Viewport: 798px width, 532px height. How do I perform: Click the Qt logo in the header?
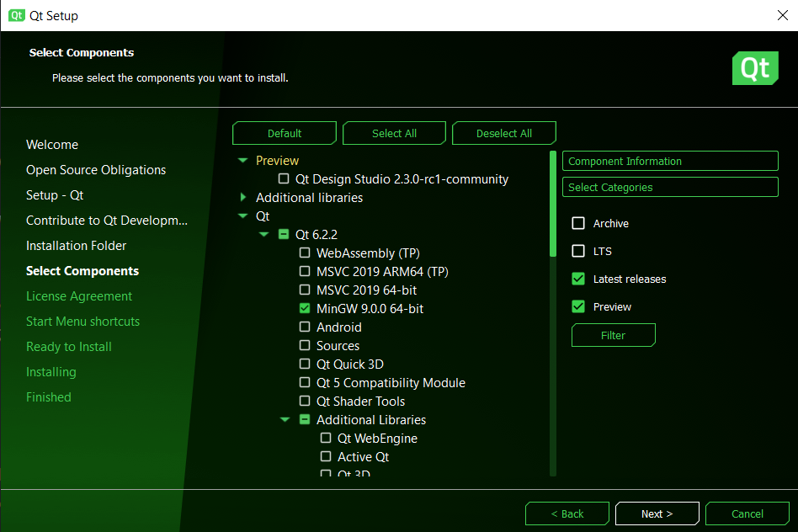[x=755, y=68]
